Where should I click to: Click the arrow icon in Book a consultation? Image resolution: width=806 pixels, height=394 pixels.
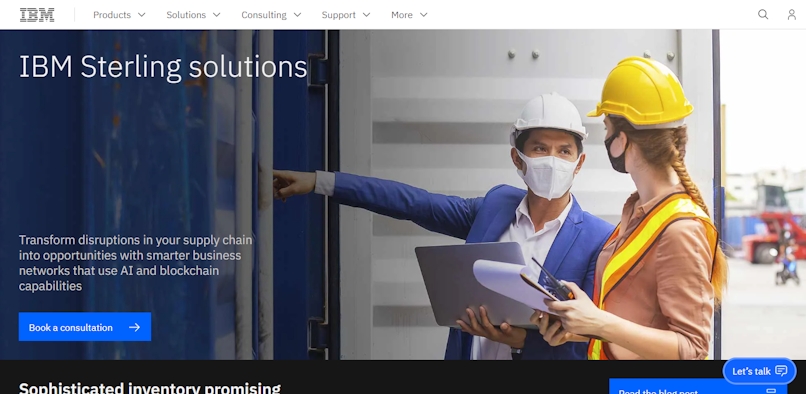(135, 327)
